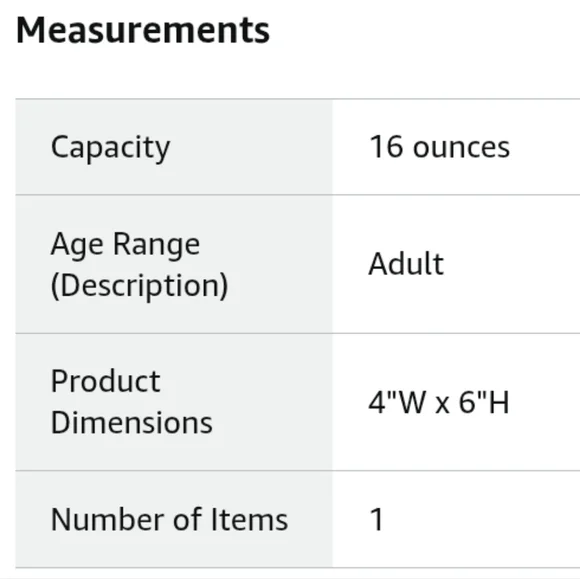Click the word ounces in capacity row
Viewport: 580px width, 579px height.
[461, 148]
